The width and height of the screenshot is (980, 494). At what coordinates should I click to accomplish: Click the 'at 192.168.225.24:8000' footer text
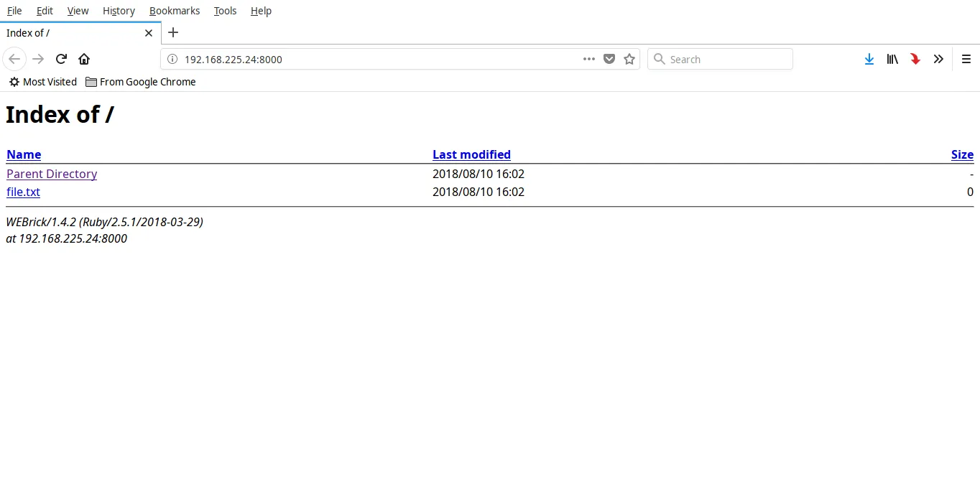[x=66, y=238]
